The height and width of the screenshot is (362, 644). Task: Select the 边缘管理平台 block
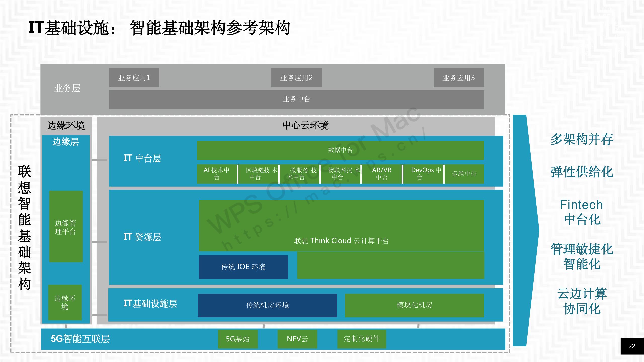point(66,226)
